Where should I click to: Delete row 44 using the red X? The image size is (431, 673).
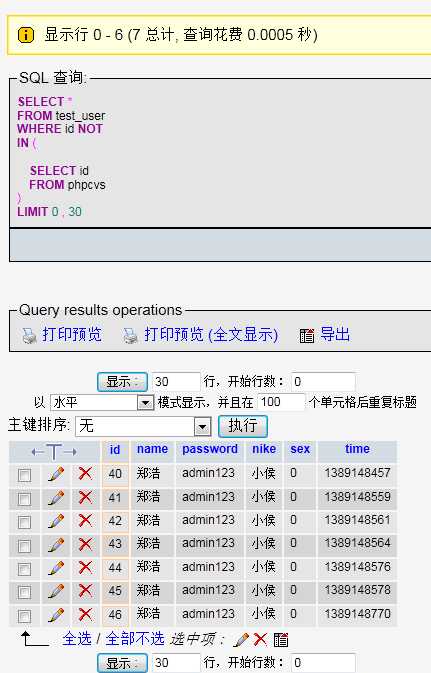[85, 567]
